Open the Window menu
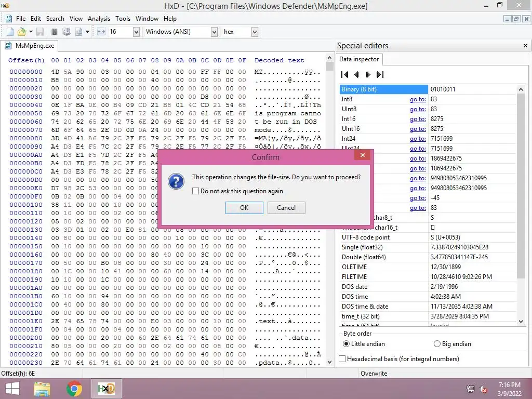 (x=147, y=19)
